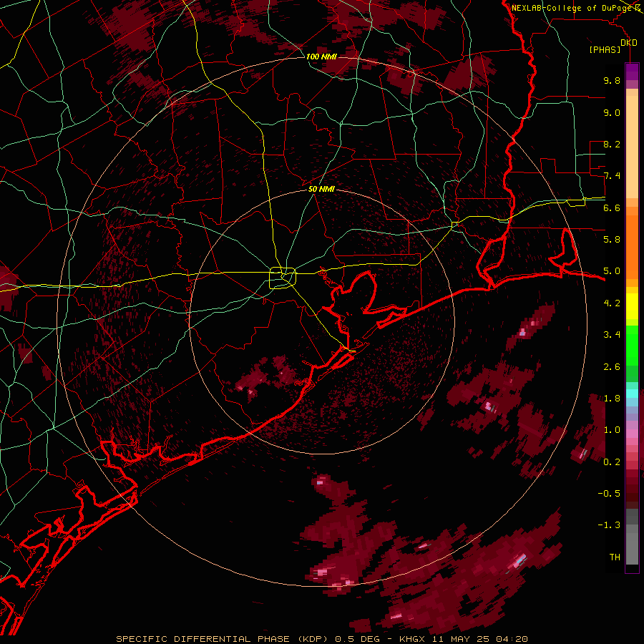The width and height of the screenshot is (644, 644).
Task: Click the '100 NMI' range ring label
Action: [321, 57]
